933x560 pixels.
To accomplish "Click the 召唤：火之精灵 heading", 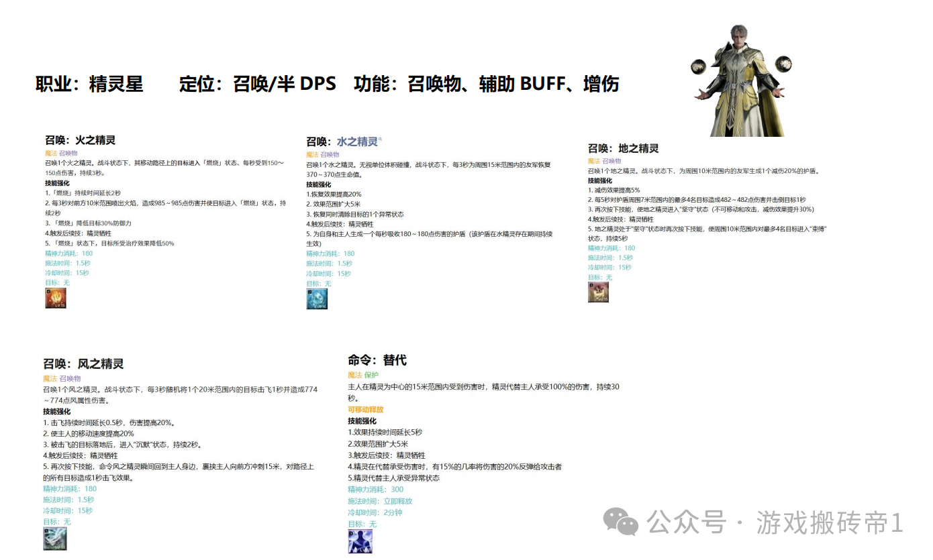I will point(80,140).
